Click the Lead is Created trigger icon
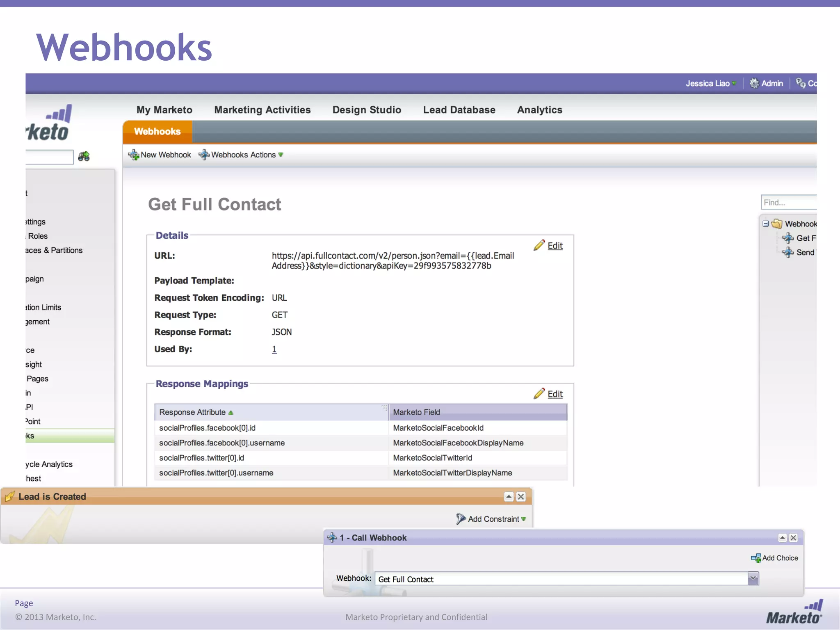This screenshot has height=630, width=840. coord(10,497)
